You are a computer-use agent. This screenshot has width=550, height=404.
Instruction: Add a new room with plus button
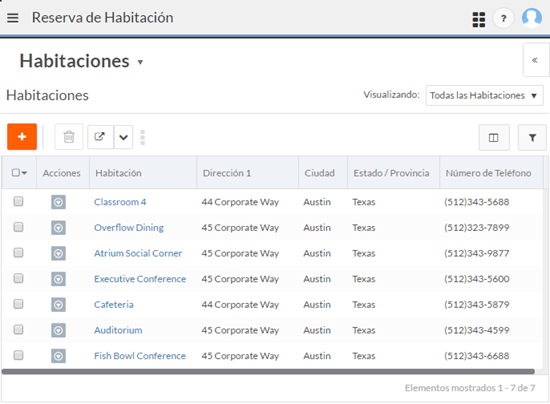22,136
